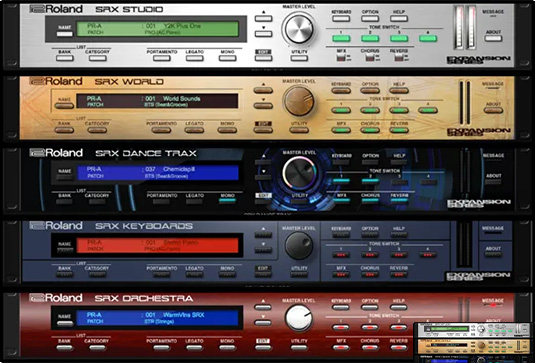Click the SRX Orchestra master level knob
This screenshot has height=363, width=535.
point(299,318)
